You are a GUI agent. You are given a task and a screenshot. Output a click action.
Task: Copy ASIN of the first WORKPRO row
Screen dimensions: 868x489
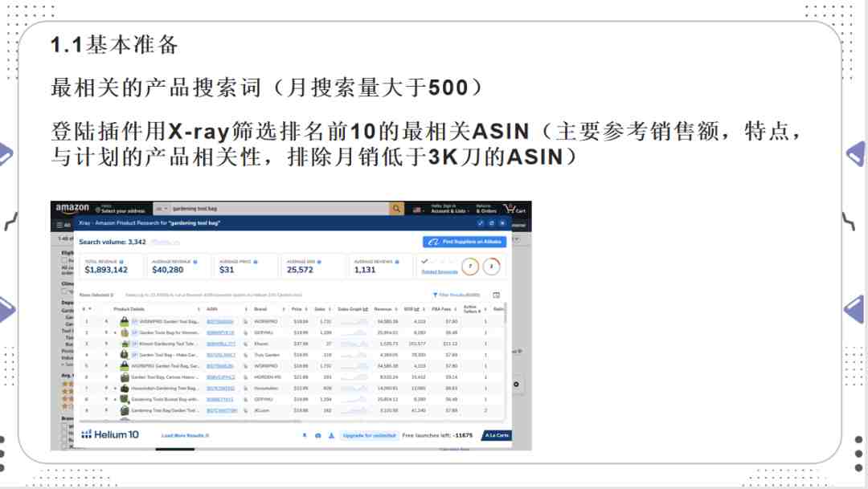coord(245,321)
